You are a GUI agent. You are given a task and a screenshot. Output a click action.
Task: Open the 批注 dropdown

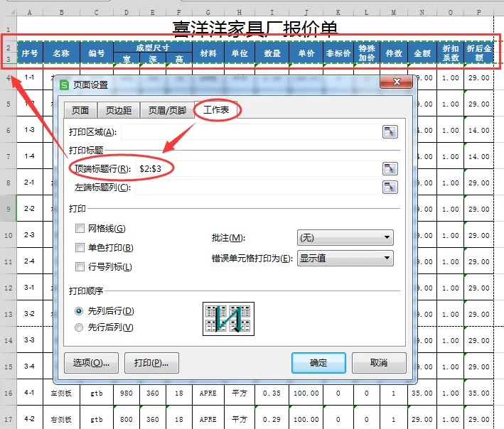pyautogui.click(x=345, y=238)
